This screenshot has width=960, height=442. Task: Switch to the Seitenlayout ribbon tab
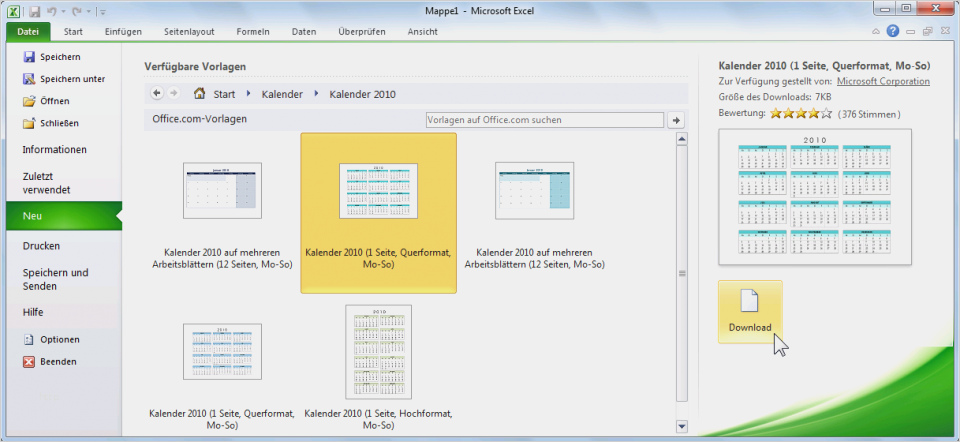[x=189, y=32]
